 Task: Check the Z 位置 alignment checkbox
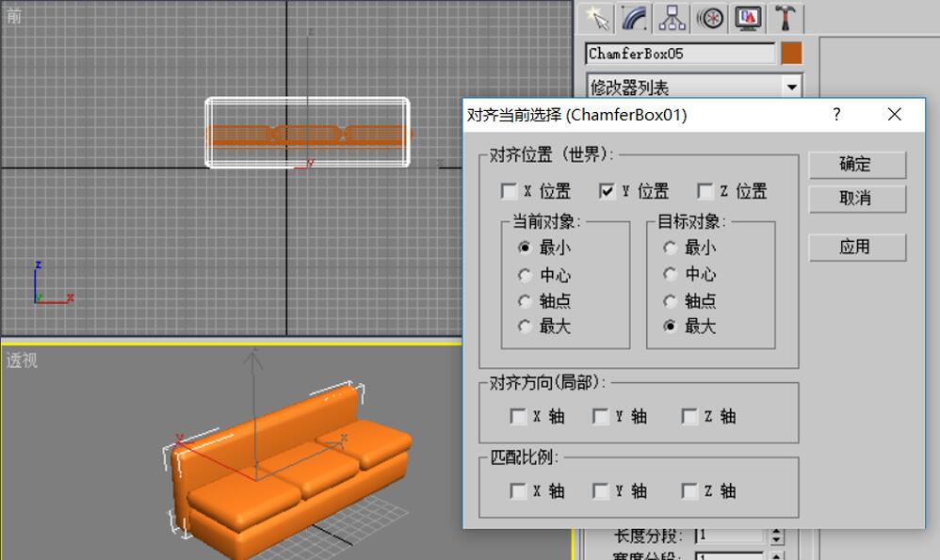[706, 191]
